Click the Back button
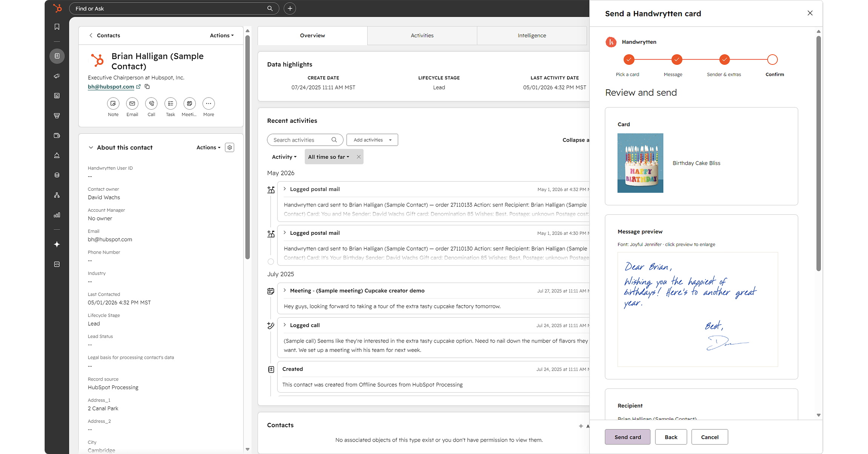Image resolution: width=868 pixels, height=454 pixels. pos(671,437)
